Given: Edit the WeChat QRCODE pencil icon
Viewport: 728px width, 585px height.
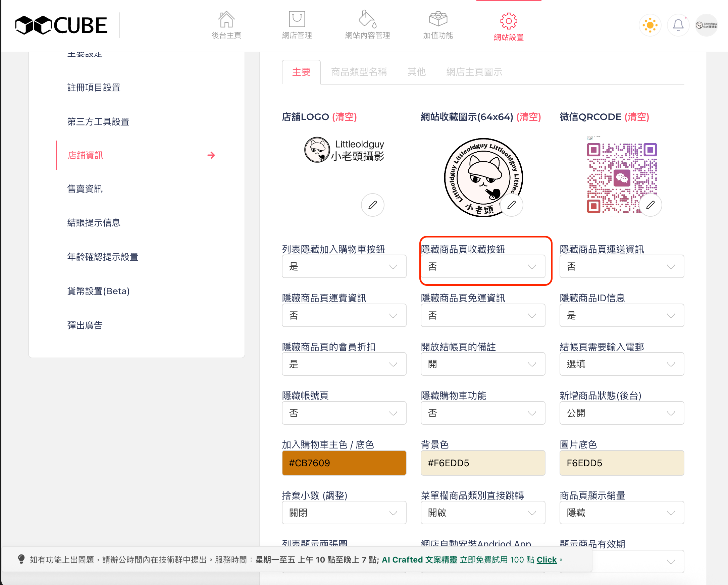Looking at the screenshot, I should [x=651, y=205].
